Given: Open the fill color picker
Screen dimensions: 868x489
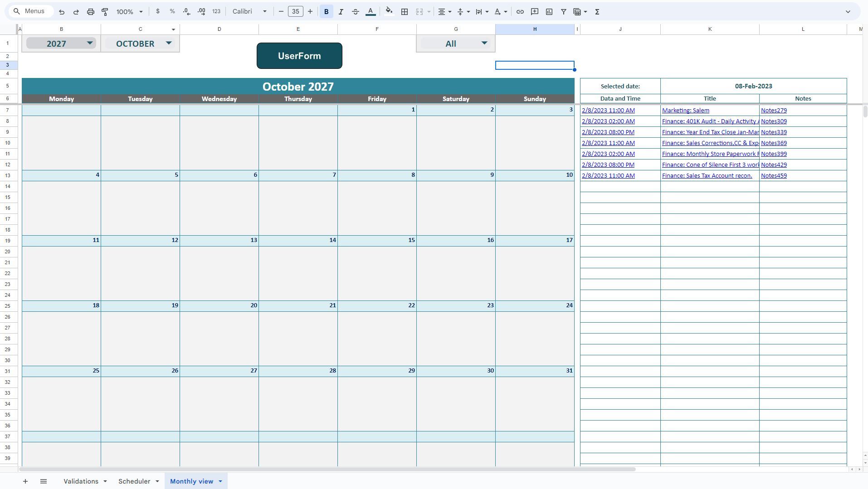Looking at the screenshot, I should point(389,12).
